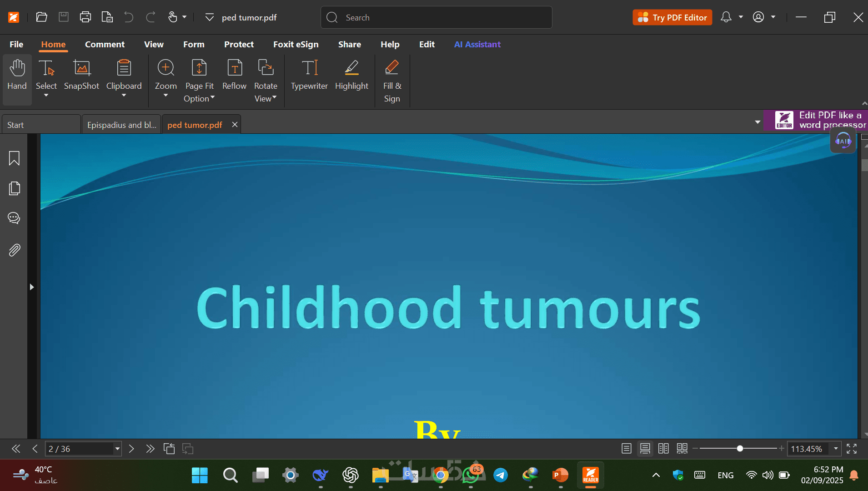Go to the next page

click(131, 449)
